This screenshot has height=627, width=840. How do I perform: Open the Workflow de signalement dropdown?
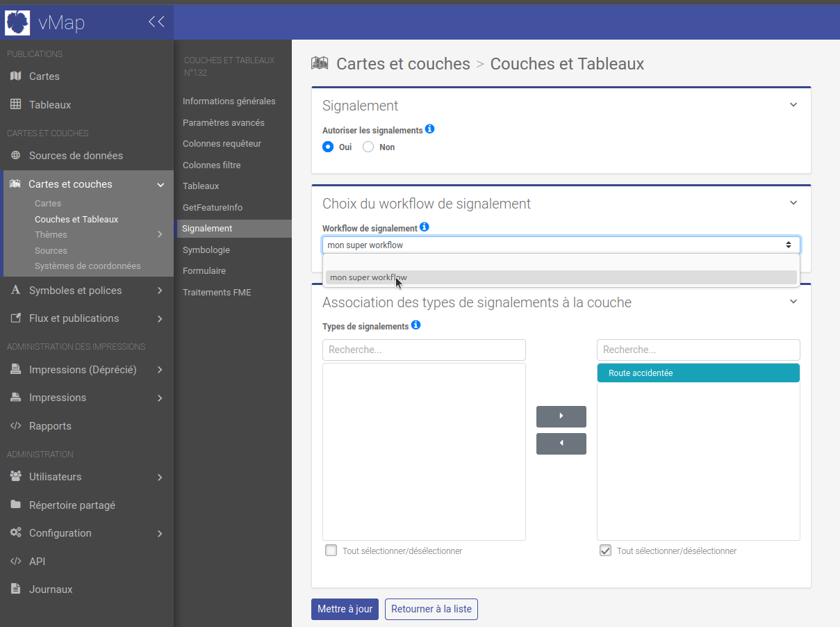pos(561,245)
